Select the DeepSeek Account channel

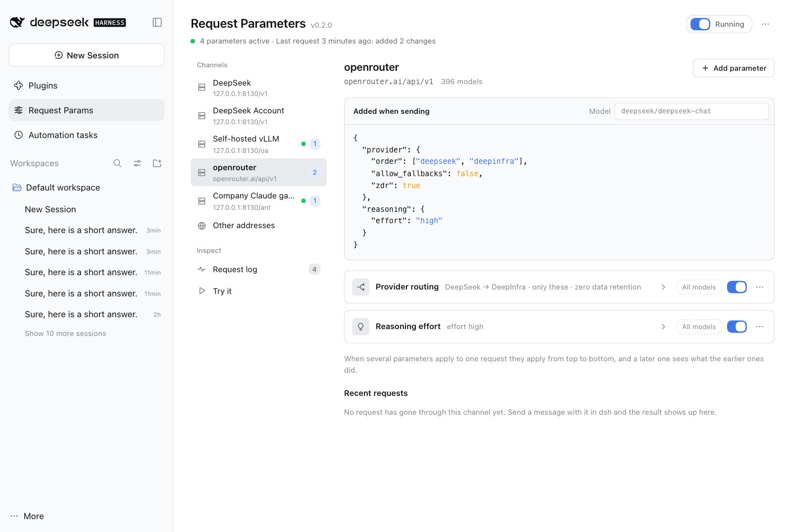[258, 116]
